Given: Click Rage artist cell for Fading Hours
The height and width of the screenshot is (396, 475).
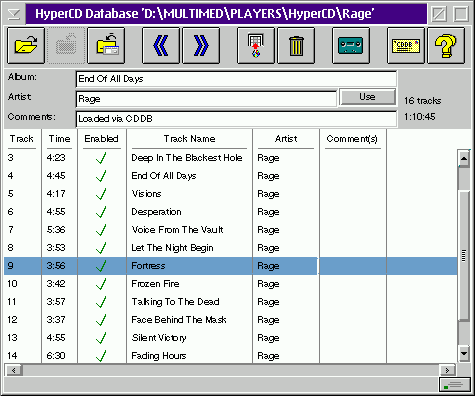Looking at the screenshot, I should [268, 356].
